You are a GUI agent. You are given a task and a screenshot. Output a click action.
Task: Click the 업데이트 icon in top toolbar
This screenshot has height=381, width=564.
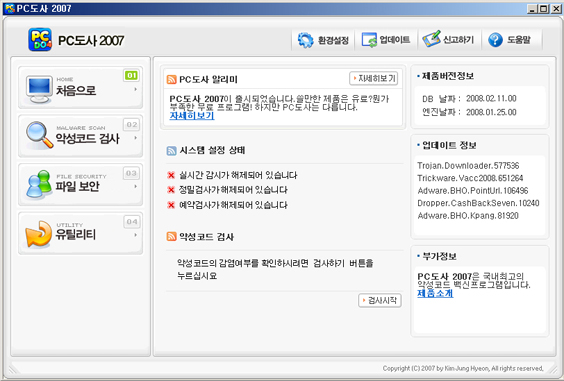[x=369, y=40]
